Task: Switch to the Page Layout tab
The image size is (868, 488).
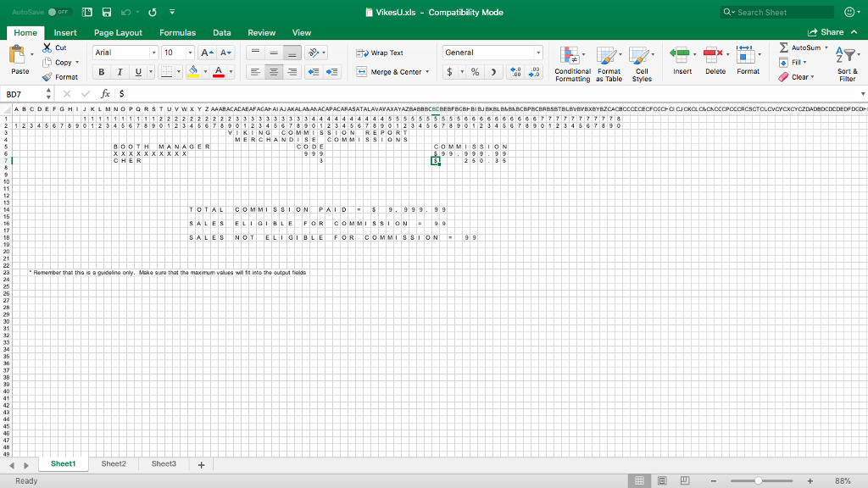Action: pos(118,33)
